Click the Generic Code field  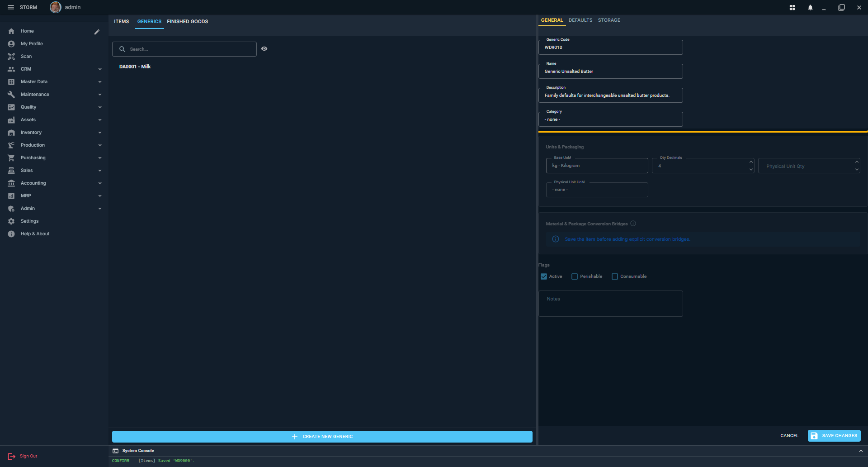[x=610, y=48]
